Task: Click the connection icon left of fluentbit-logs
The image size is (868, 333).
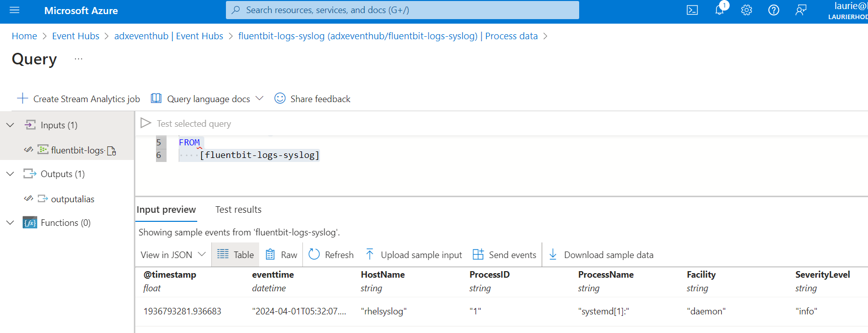Action: 29,149
